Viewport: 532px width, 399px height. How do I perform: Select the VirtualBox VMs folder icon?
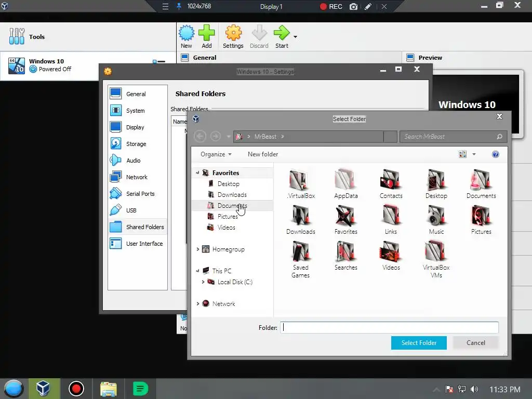(436, 259)
